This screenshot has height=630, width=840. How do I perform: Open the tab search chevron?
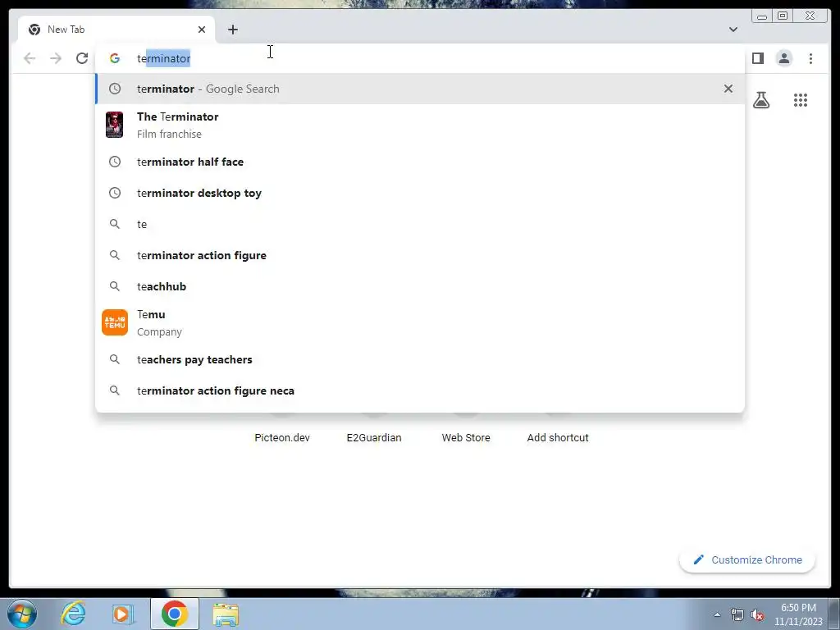click(x=733, y=30)
